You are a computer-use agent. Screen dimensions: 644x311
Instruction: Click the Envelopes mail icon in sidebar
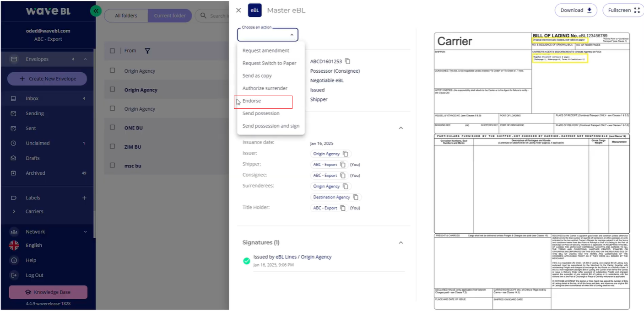pos(14,59)
